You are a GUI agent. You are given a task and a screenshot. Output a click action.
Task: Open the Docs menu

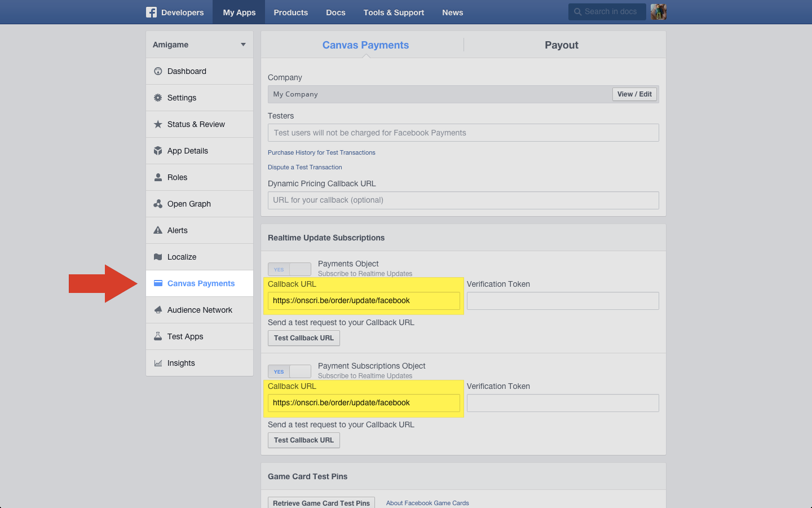336,12
